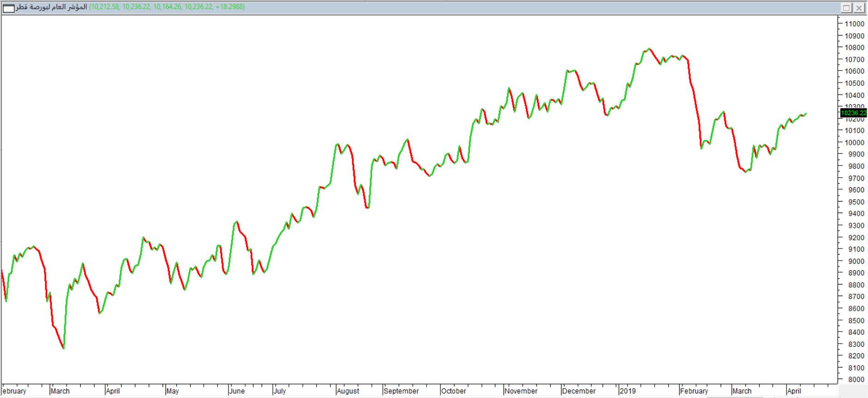
Task: Click the 8500 price axis label
Action: (856, 321)
